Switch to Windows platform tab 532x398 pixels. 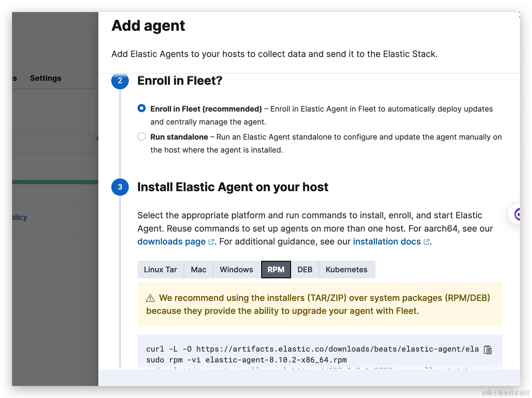(x=236, y=270)
